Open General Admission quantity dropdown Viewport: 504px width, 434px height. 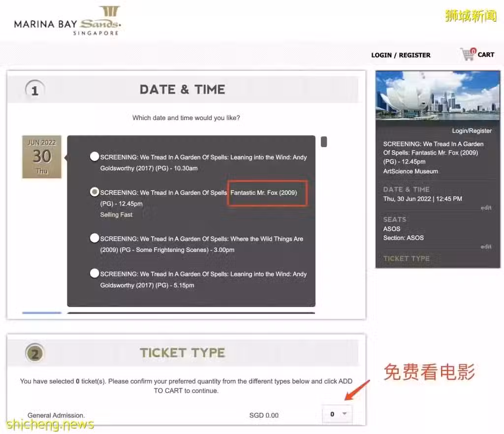338,414
